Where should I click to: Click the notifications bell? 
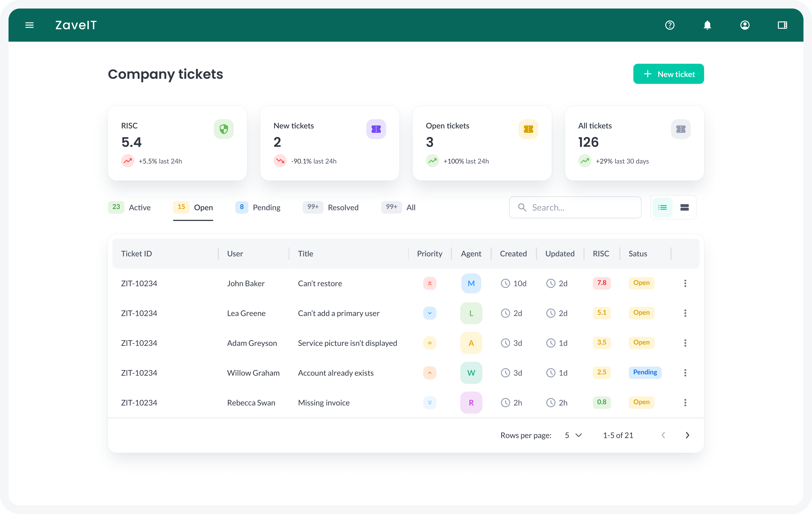coord(707,25)
